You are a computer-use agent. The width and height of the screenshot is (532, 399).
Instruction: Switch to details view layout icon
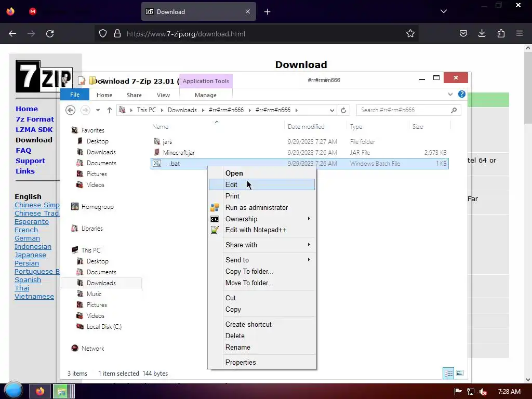pos(448,374)
